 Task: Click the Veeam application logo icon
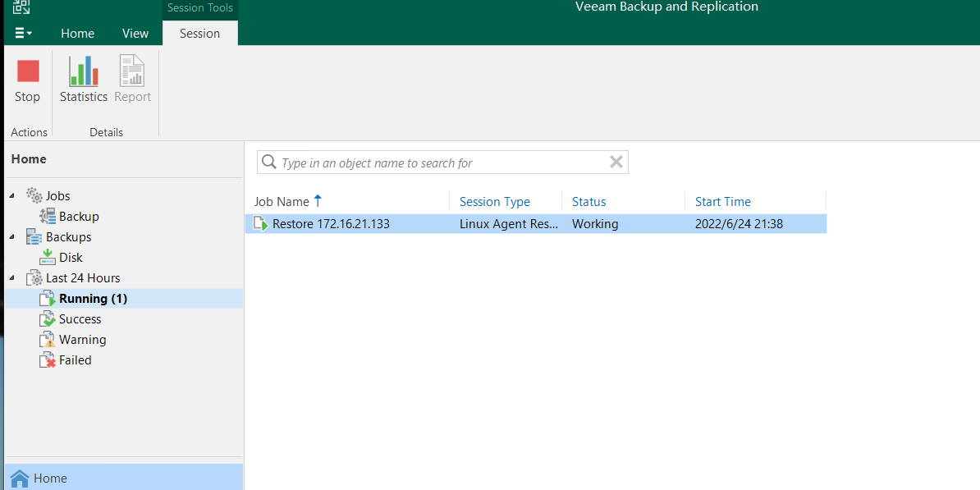point(21,7)
